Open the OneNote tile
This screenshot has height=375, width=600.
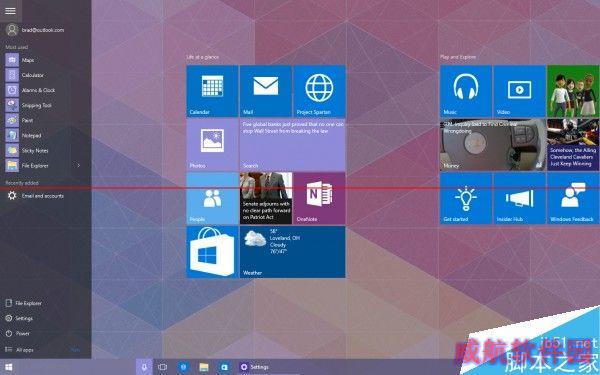319,198
